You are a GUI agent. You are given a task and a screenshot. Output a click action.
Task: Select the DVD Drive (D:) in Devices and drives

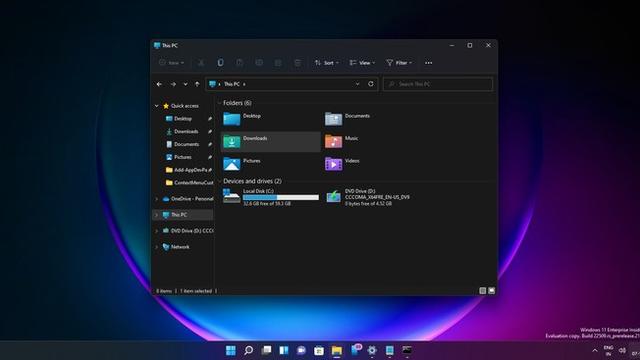367,197
